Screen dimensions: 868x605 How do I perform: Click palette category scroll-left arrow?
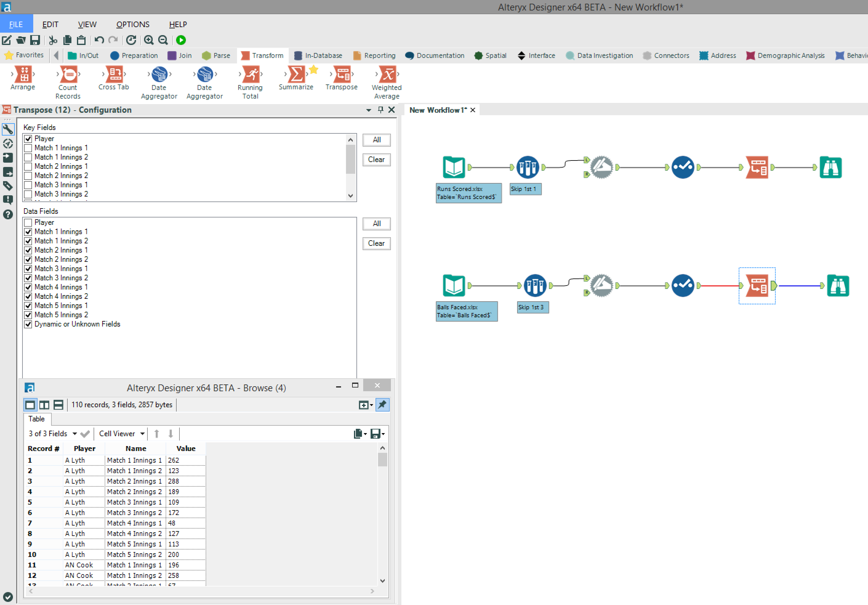56,56
